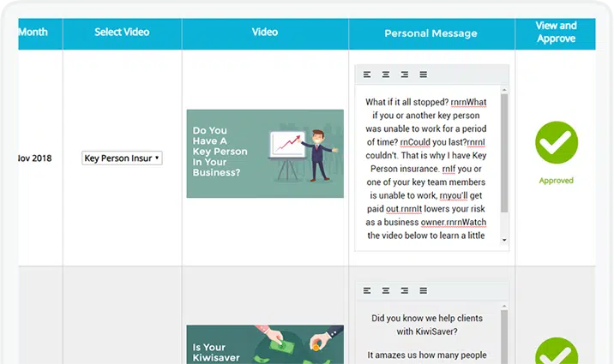This screenshot has height=364, width=614.
Task: Click justify icon in Key Person message editor
Action: tap(425, 75)
